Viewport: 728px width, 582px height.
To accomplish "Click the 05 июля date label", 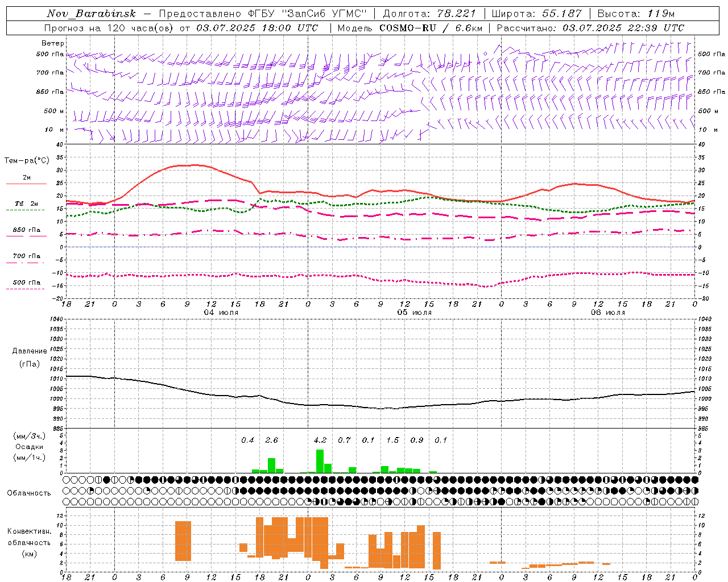I will point(415,313).
